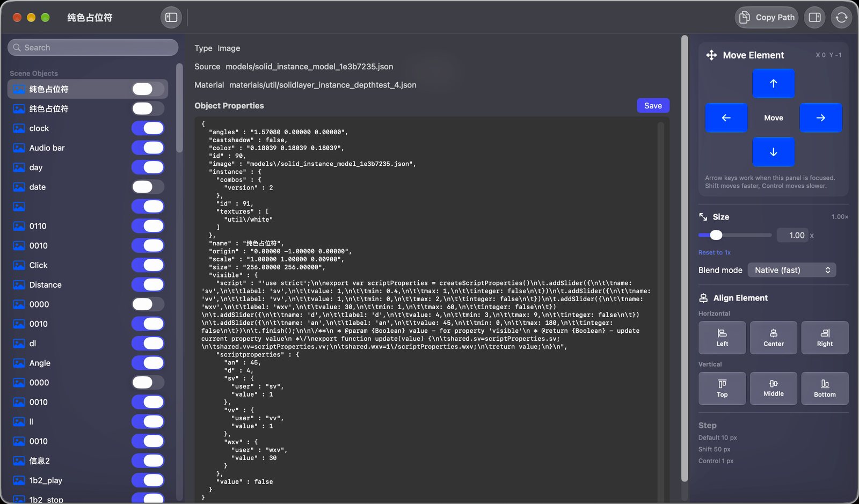Enable visibility of the selected 纯色占位符 row

tap(148, 89)
